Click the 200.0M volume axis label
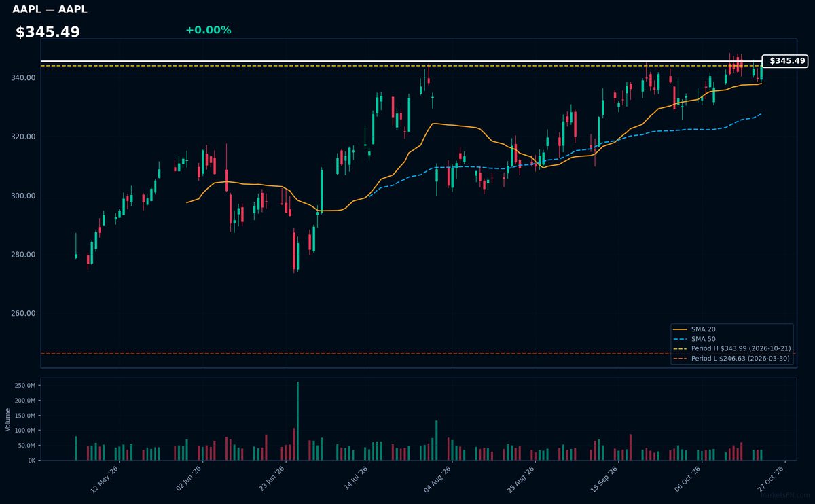 (x=24, y=401)
